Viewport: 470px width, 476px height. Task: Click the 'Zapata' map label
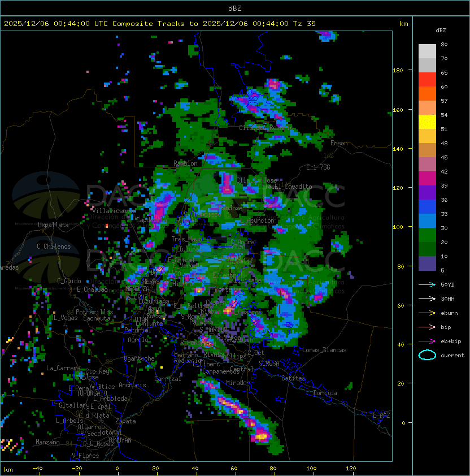click(125, 421)
